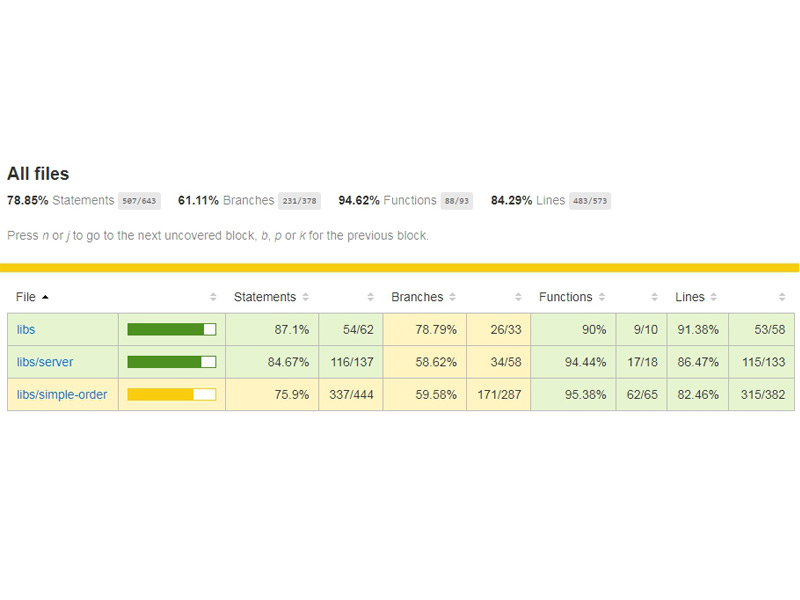Sort by the Statements percentage column arrows

tap(306, 297)
